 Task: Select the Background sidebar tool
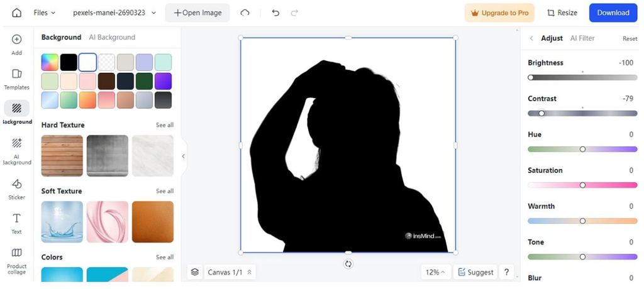(x=16, y=113)
